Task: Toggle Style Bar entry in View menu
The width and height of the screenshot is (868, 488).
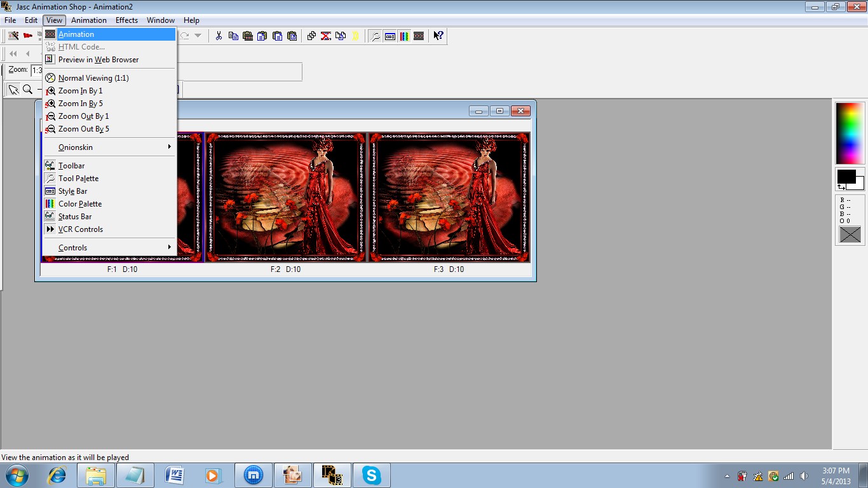Action: coord(109,191)
